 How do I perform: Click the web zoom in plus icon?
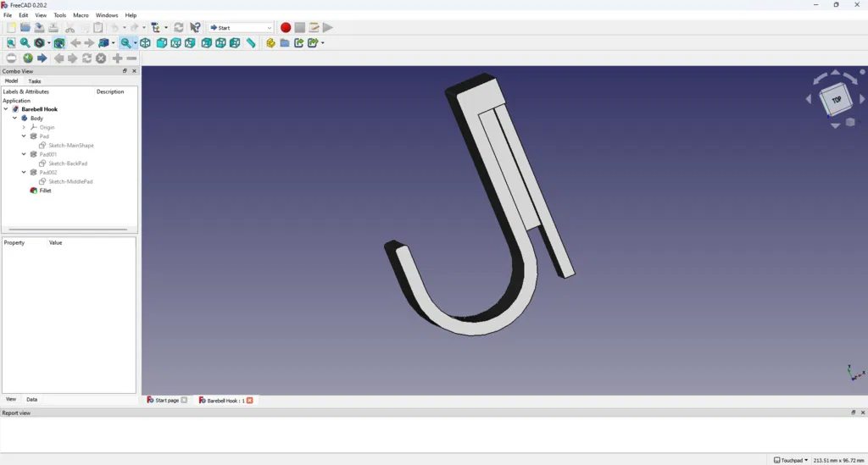point(117,58)
